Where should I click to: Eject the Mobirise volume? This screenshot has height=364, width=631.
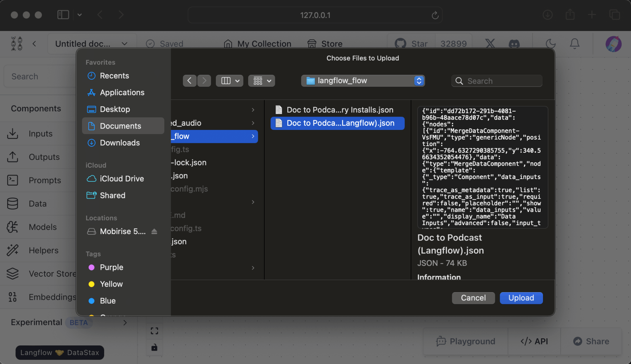(x=154, y=231)
